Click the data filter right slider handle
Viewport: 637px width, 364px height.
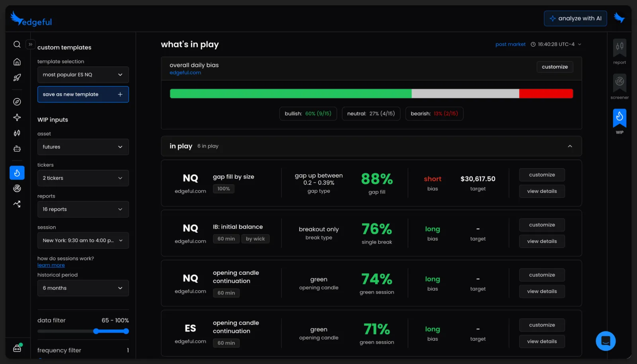(126, 331)
